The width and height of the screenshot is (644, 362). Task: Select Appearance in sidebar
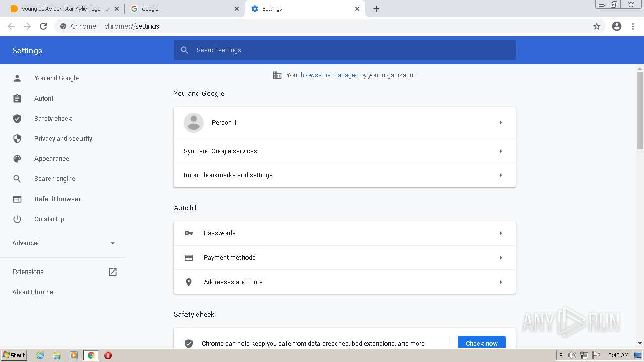52,159
